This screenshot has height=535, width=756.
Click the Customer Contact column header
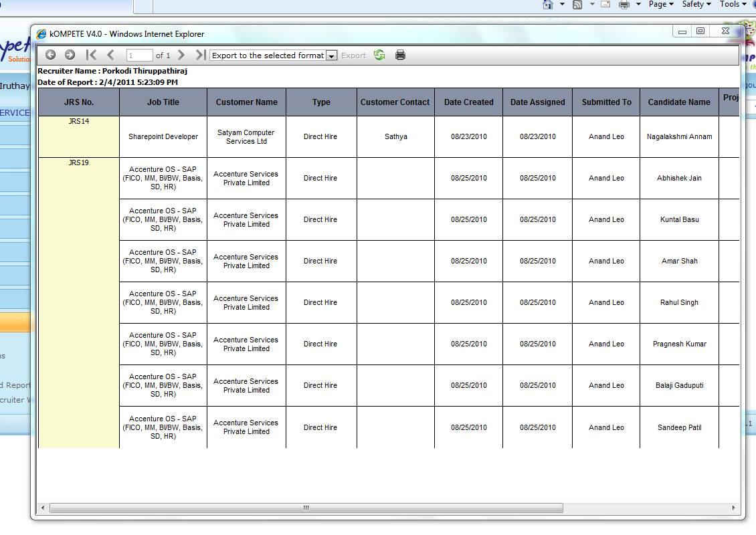point(395,102)
